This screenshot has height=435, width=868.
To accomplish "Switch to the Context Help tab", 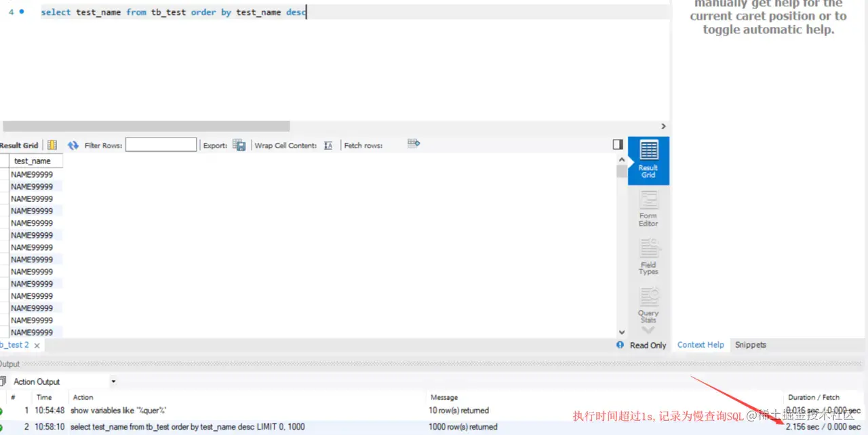I will pos(701,345).
